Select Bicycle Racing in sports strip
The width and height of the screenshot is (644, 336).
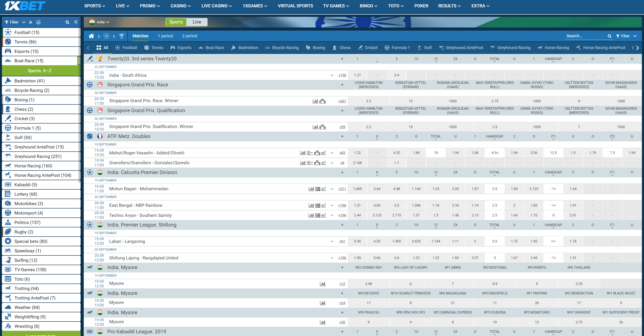tap(282, 48)
